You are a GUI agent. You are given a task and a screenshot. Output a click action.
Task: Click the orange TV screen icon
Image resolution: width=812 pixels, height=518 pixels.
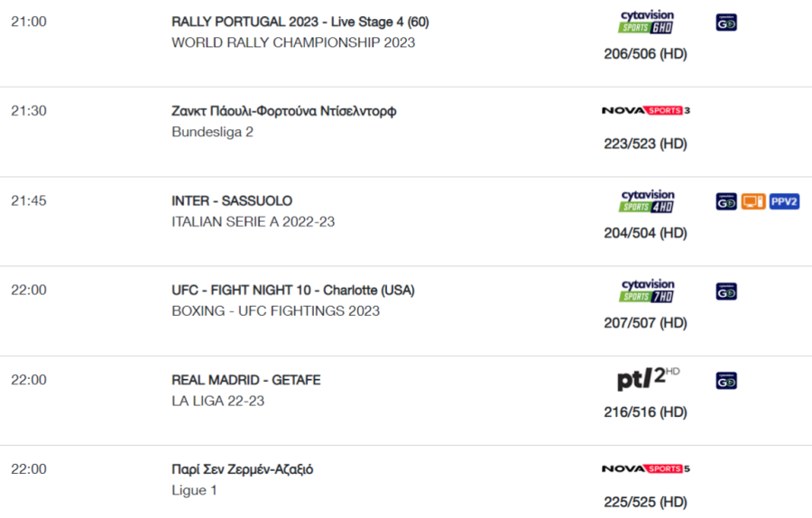click(753, 201)
